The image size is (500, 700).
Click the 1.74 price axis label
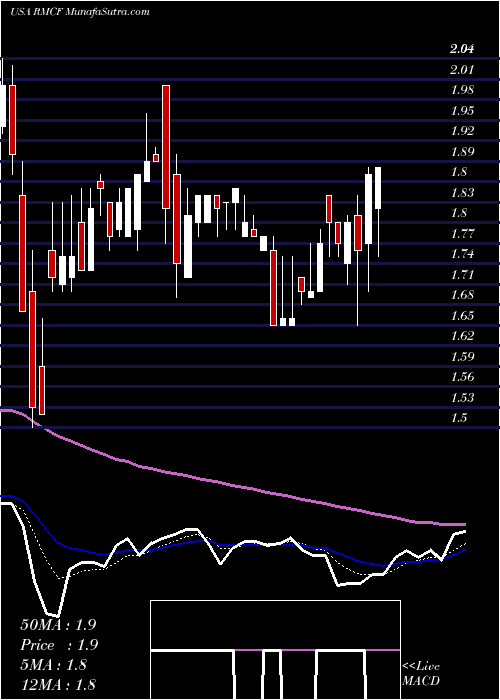point(462,254)
